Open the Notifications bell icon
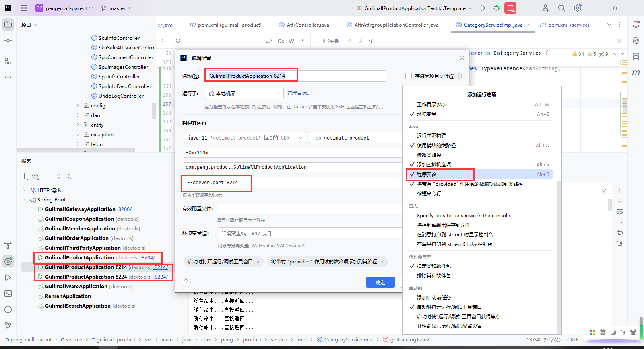644x349 pixels. coord(636,25)
